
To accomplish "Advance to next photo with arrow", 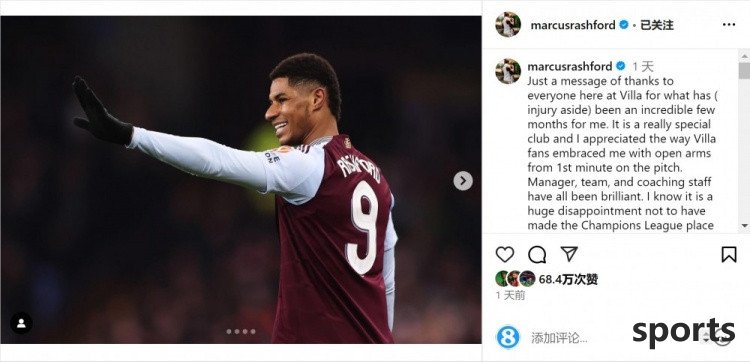I will [463, 181].
